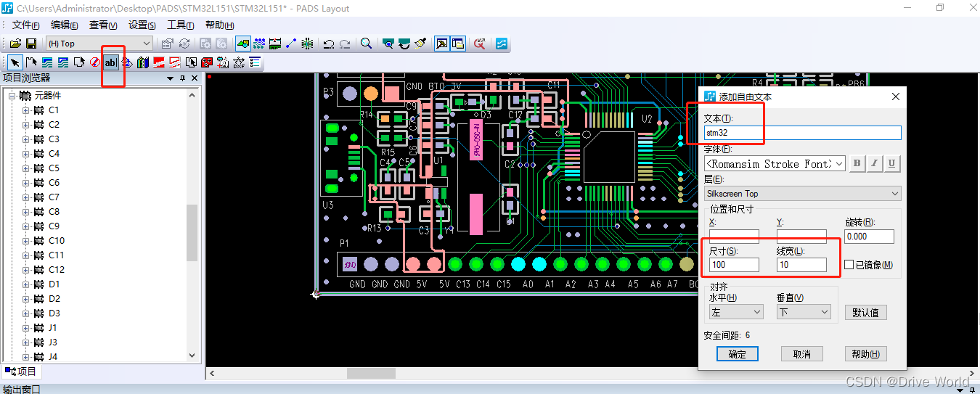The width and height of the screenshot is (980, 394).
Task: Expand the J4 component node
Action: coord(26,357)
